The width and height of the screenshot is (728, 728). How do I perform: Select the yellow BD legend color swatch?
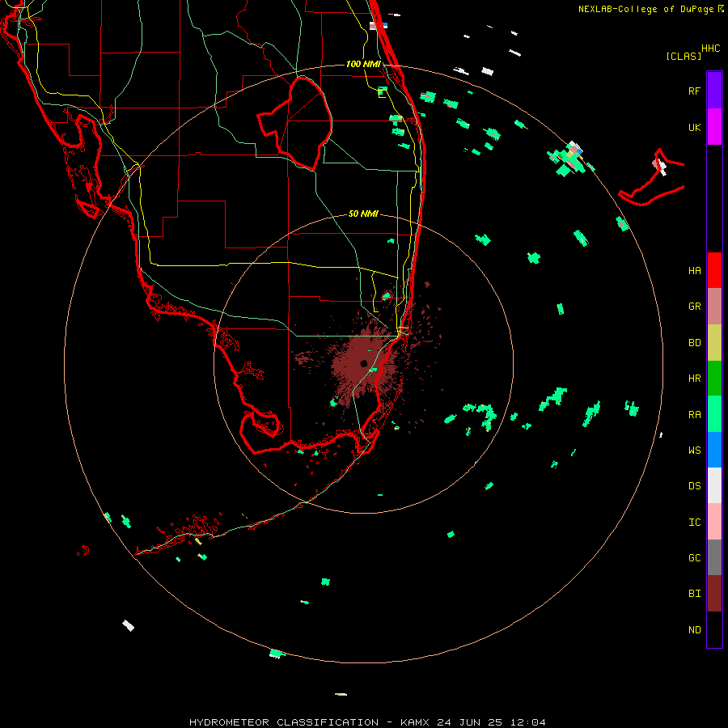(x=714, y=342)
